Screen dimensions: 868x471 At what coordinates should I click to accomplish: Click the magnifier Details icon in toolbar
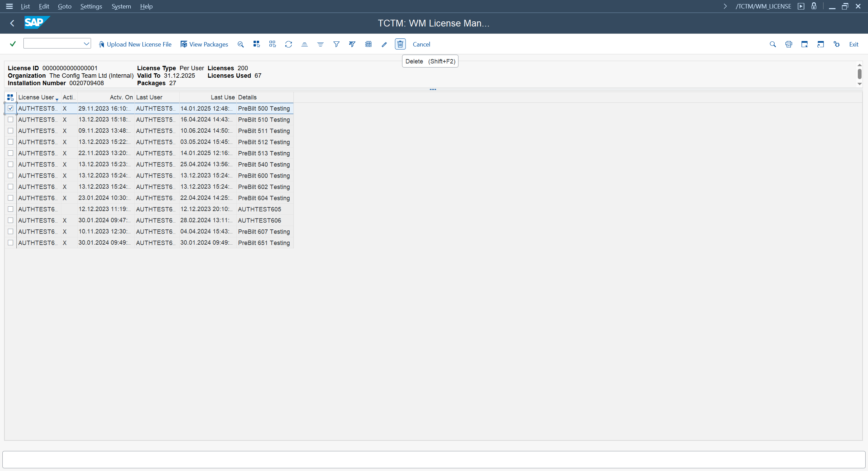pos(240,44)
